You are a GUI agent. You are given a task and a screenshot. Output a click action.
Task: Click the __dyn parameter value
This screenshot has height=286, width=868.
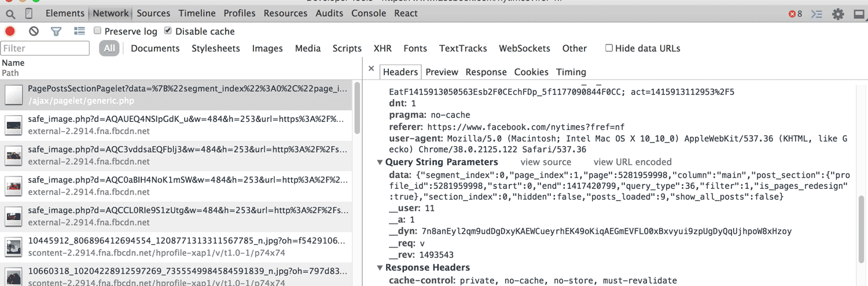[606, 232]
